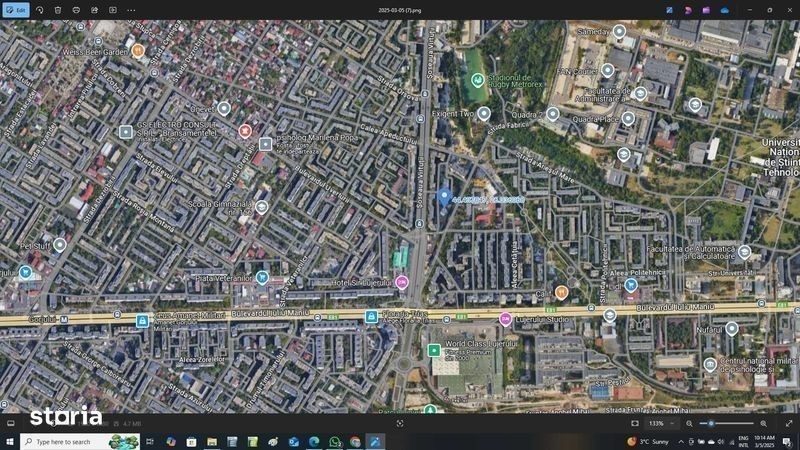Click the blue location pin on map
800x450 pixels.
444,197
